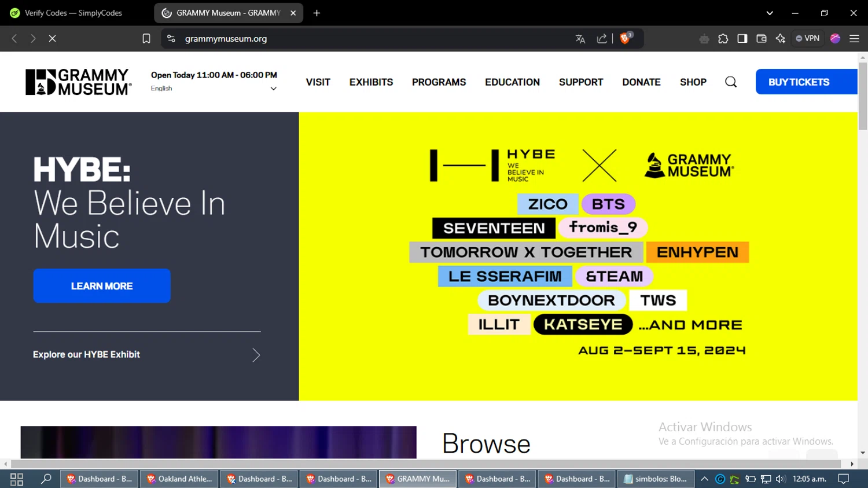Viewport: 868px width, 488px height.
Task: Share this page via the share icon
Action: coord(602,39)
